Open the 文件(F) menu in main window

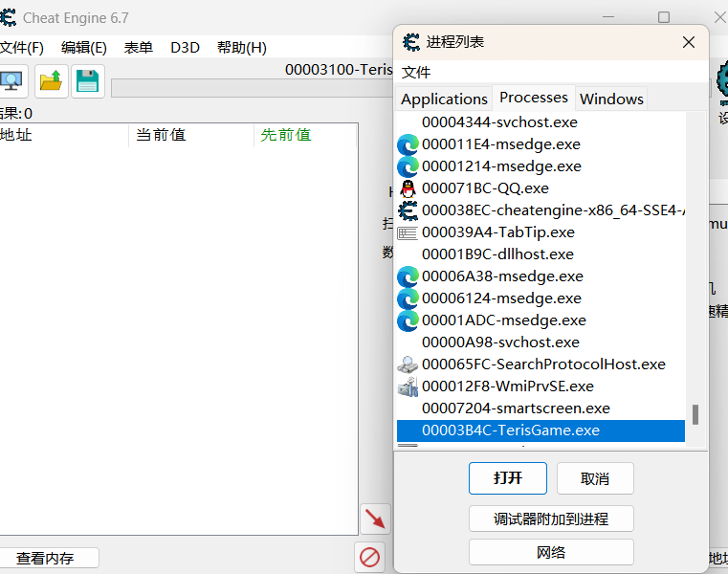coord(21,47)
